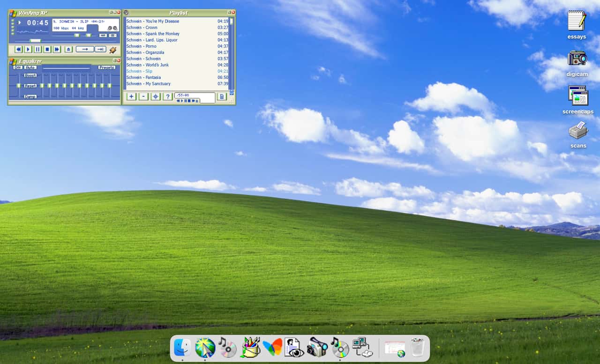Open the WinAmp XP title bar logo menu
This screenshot has width=600, height=364.
(x=13, y=14)
